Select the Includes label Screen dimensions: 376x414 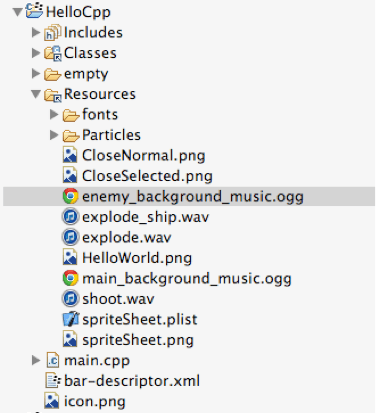pos(93,33)
